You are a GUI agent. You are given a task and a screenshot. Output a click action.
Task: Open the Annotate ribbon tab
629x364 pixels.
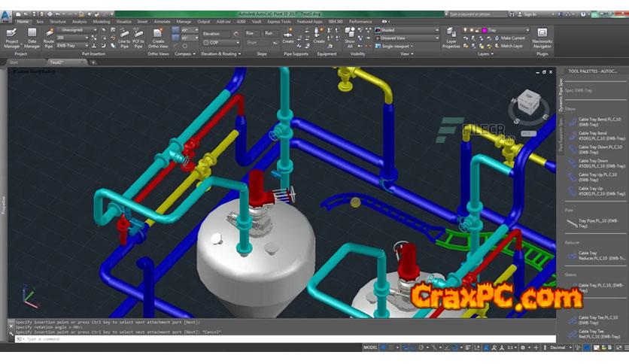point(162,22)
